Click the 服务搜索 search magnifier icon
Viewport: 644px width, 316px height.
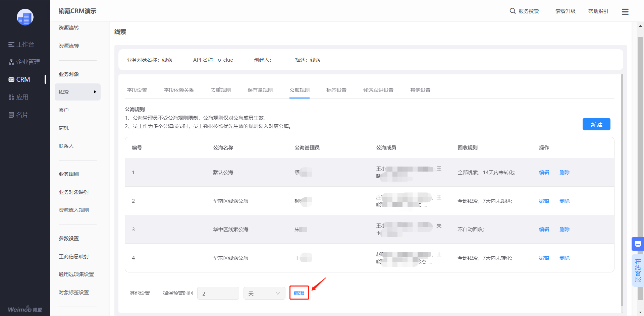pyautogui.click(x=513, y=11)
